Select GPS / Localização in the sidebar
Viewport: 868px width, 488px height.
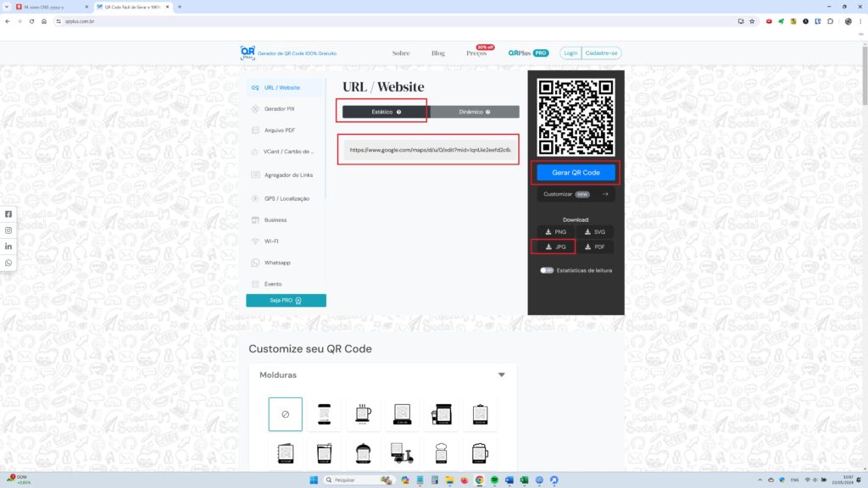tap(285, 198)
